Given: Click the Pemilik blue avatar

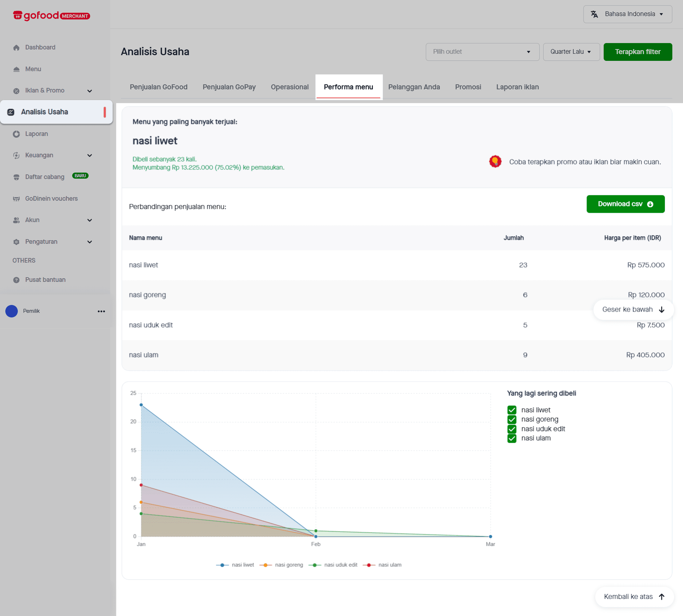Looking at the screenshot, I should (12, 311).
